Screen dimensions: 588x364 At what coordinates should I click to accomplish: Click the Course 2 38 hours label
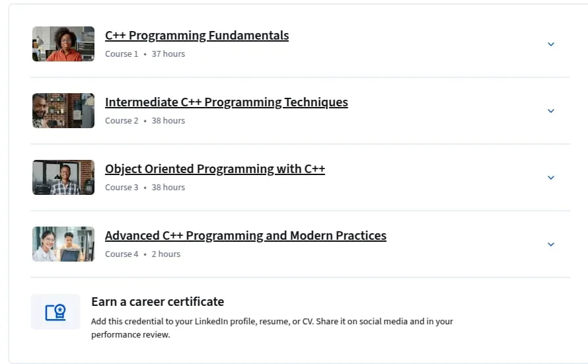pos(145,121)
